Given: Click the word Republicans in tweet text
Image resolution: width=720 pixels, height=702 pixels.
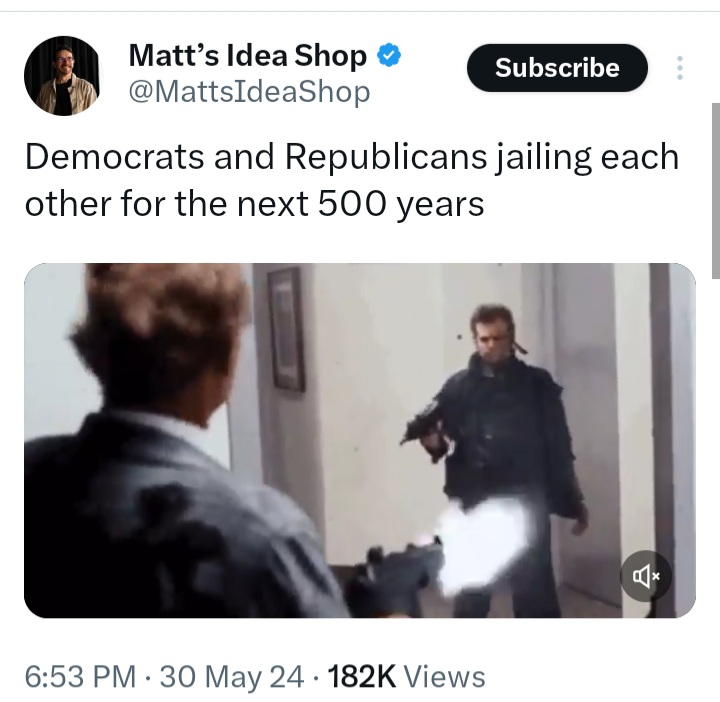Looking at the screenshot, I should 386,157.
